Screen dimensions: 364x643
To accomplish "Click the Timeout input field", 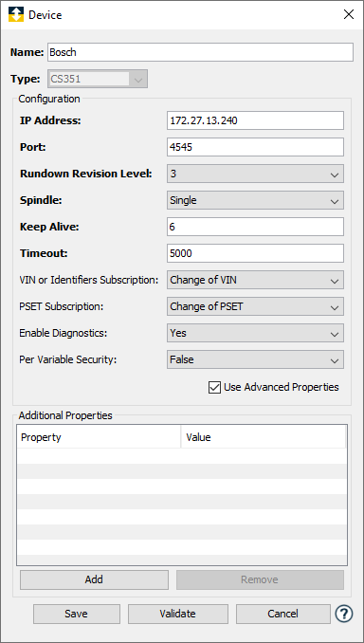I will (x=255, y=253).
